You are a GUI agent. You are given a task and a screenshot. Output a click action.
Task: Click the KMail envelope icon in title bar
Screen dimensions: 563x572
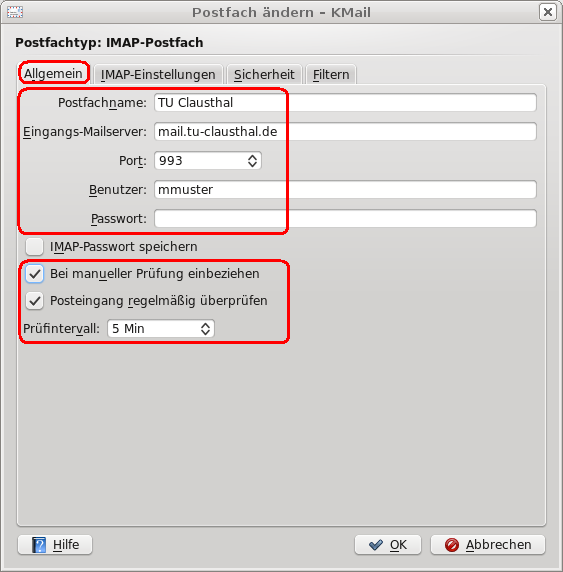click(x=15, y=12)
